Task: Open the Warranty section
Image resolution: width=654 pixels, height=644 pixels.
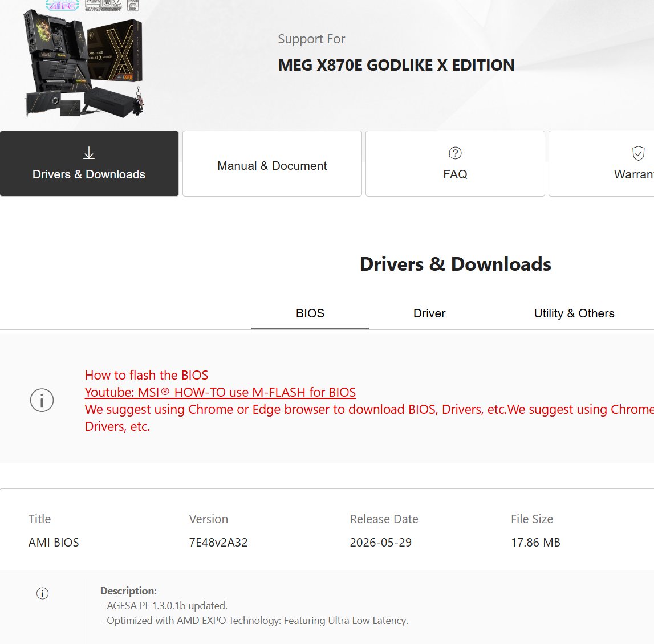Action: tap(601, 164)
